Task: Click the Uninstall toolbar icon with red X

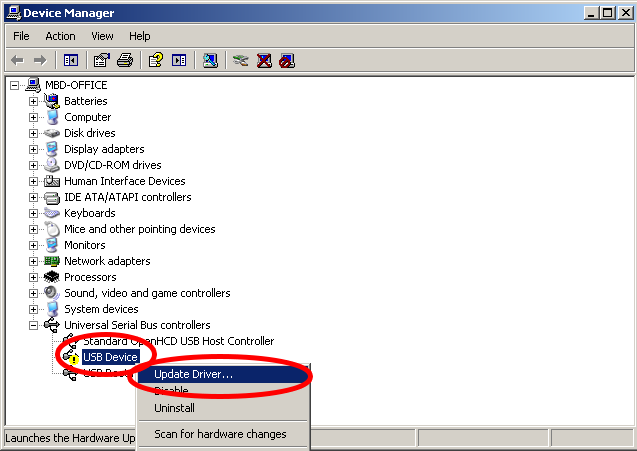Action: coord(264,60)
